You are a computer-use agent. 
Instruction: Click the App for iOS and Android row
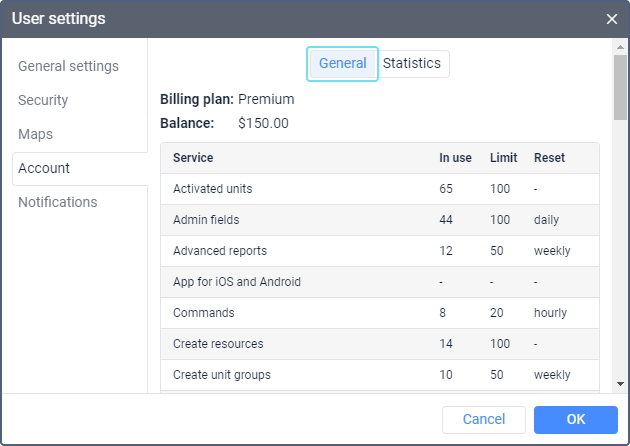pos(379,282)
